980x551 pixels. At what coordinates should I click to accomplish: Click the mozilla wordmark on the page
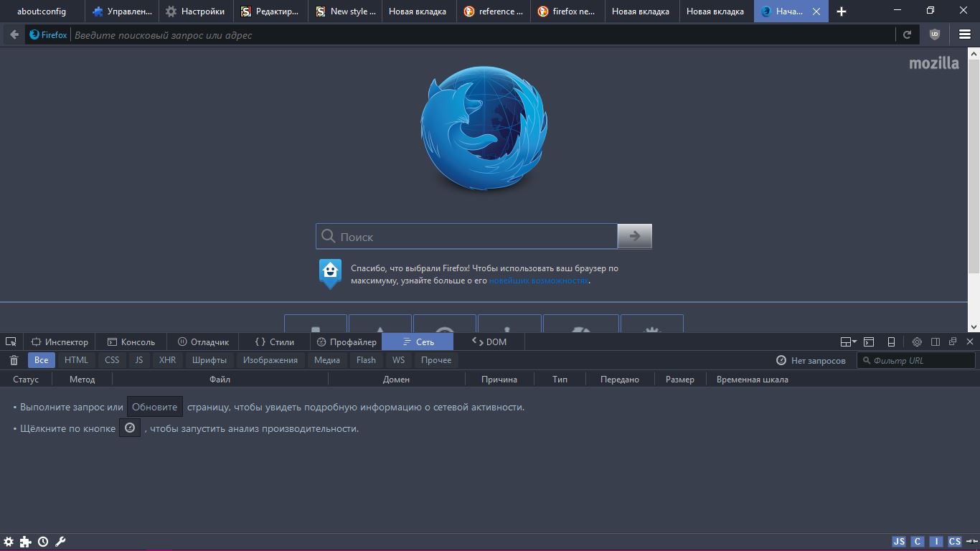[934, 63]
